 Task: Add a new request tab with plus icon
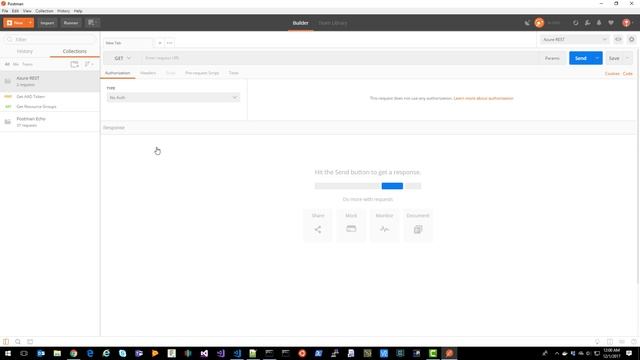[160, 43]
